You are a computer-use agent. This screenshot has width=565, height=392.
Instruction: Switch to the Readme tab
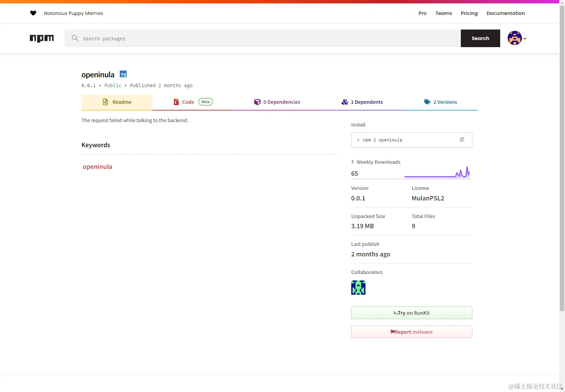(117, 102)
